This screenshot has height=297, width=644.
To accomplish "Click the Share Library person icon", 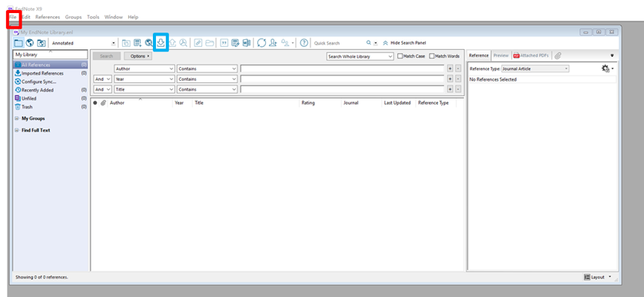I will (273, 43).
